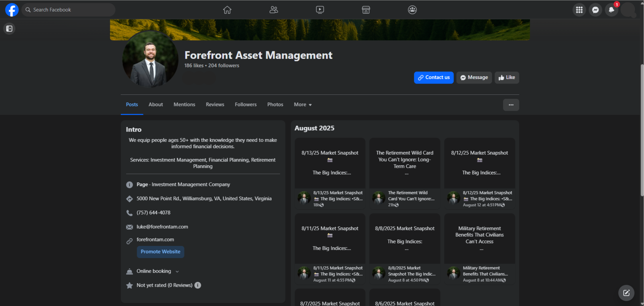
Task: Click the (757) 644-4078 phone number
Action: (154, 213)
